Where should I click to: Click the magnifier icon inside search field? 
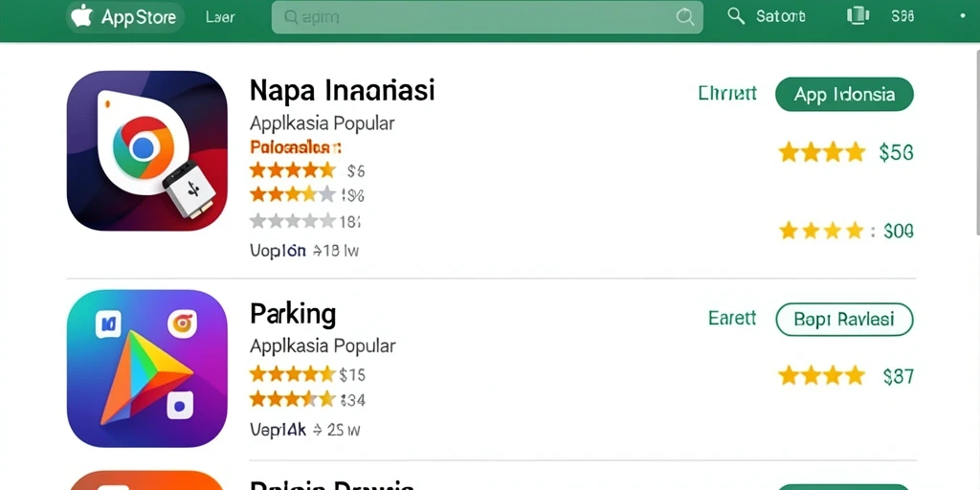pyautogui.click(x=685, y=17)
